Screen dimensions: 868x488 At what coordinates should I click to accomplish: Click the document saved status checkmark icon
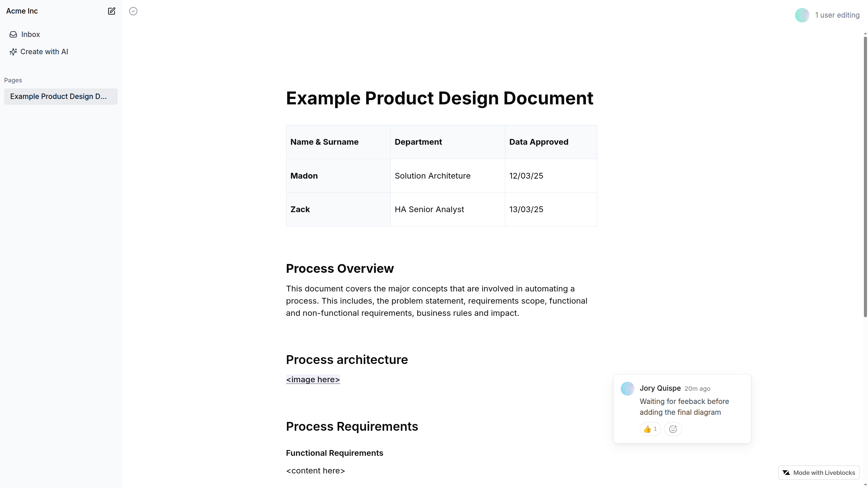tap(133, 11)
